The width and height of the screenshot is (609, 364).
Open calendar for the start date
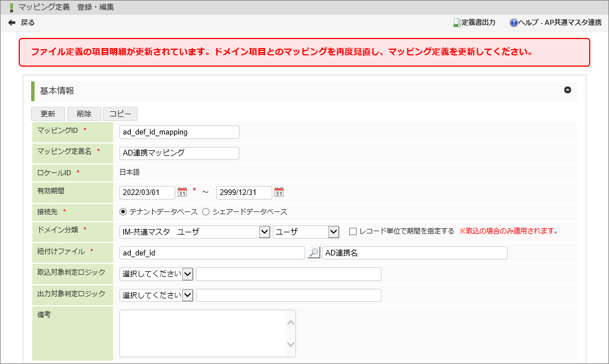(x=182, y=192)
